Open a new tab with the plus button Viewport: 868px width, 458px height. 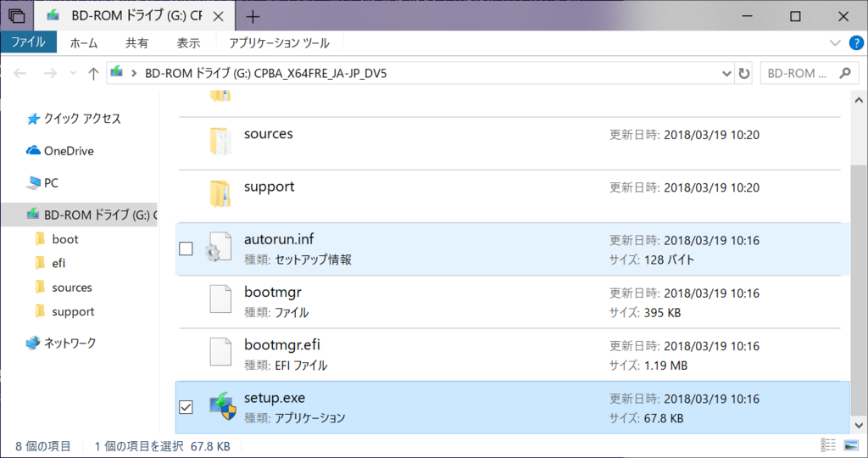pos(253,17)
